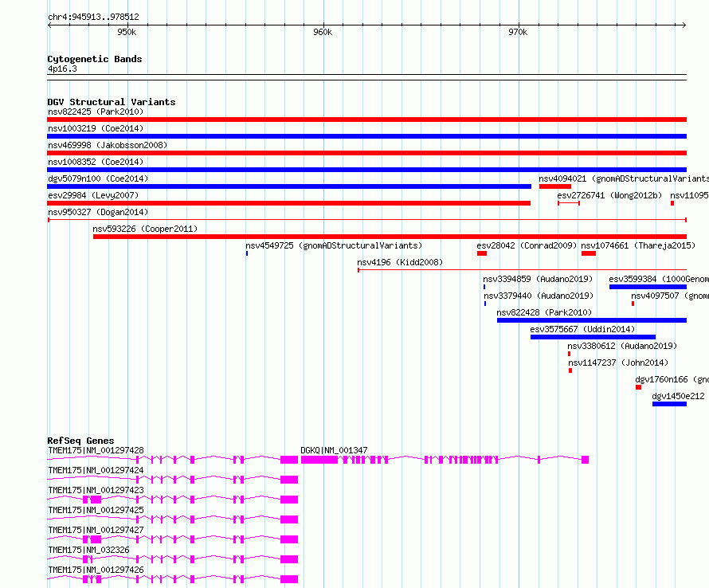This screenshot has width=709, height=588.
Task: Click TMEM175|NM_032326 transcript label
Action: pos(88,550)
